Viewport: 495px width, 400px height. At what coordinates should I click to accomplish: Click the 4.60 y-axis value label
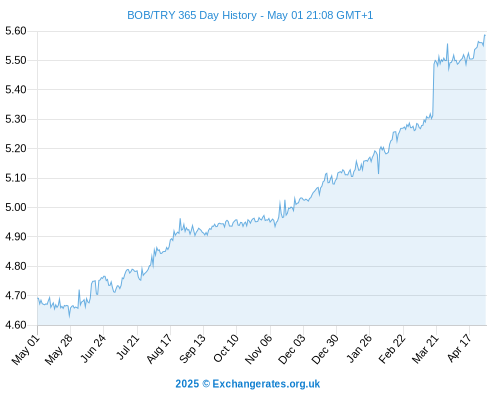(x=16, y=325)
